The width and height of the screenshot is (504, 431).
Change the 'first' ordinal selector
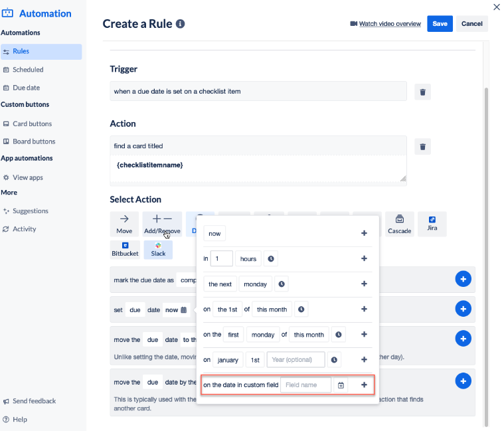click(233, 335)
